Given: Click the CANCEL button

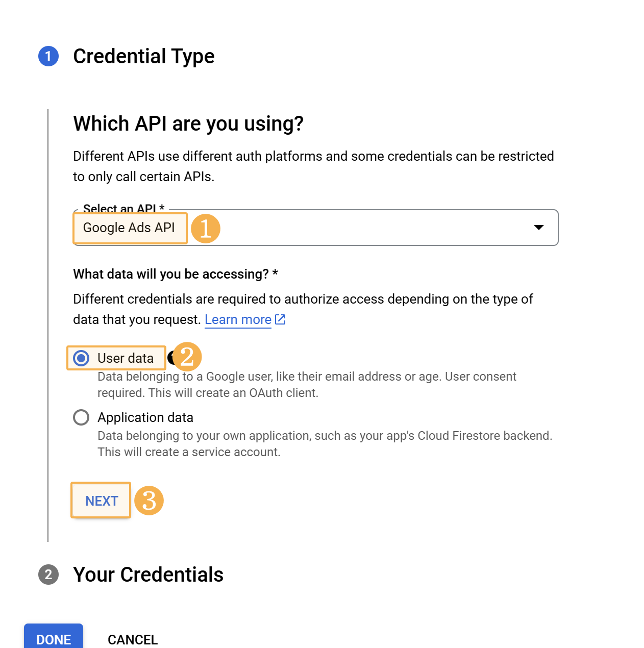Looking at the screenshot, I should click(133, 639).
